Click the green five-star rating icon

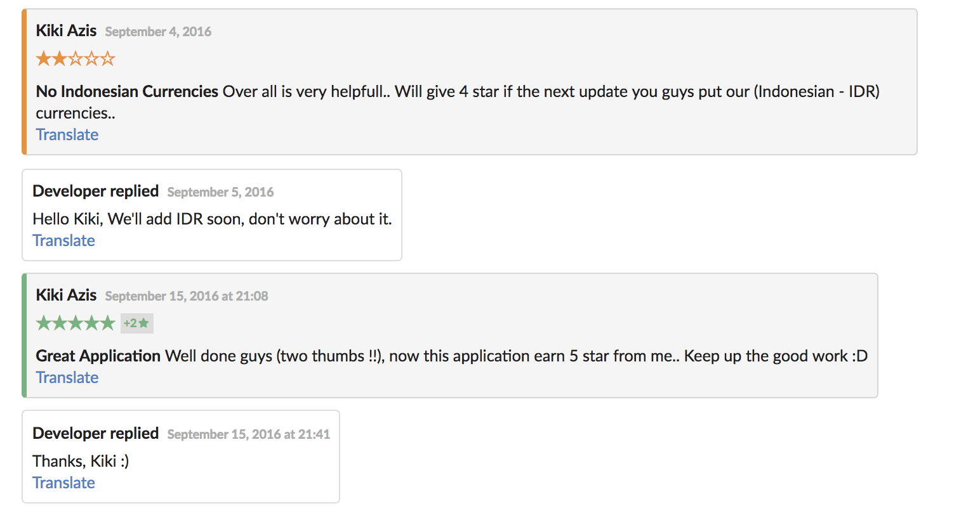click(x=76, y=323)
